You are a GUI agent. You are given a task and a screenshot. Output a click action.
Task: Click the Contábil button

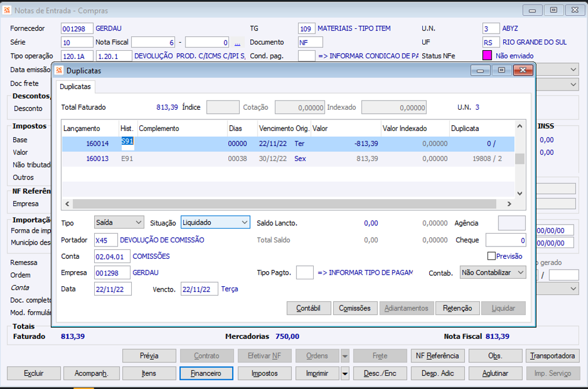(x=308, y=309)
